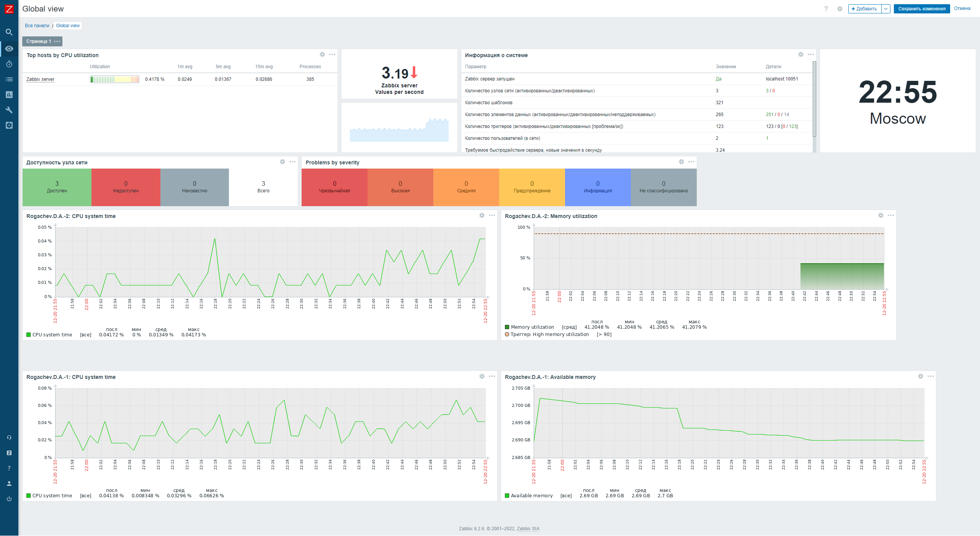
Task: Open the sidebar Help question icon
Action: [9, 468]
